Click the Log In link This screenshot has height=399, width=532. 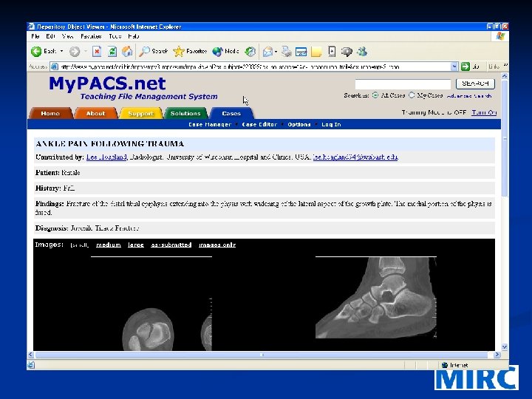331,125
